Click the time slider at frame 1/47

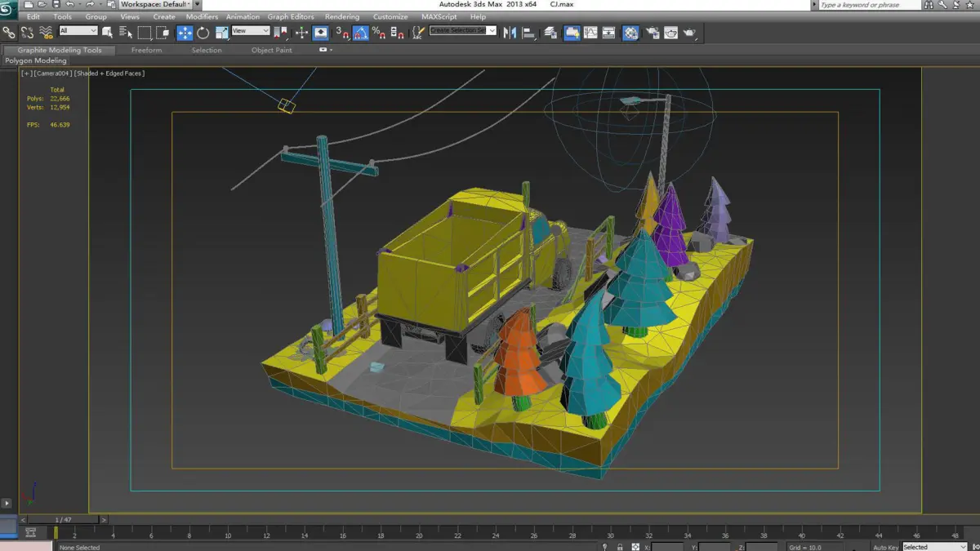(64, 519)
